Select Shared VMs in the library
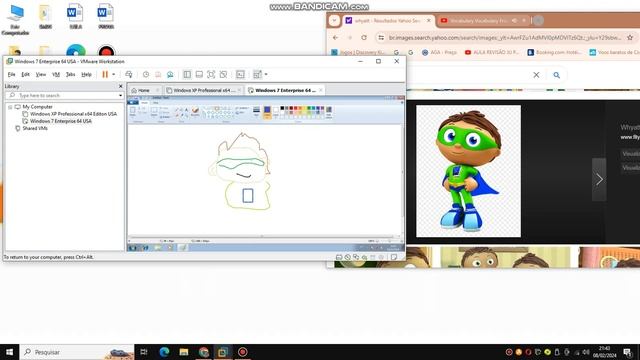The image size is (640, 360). point(35,128)
